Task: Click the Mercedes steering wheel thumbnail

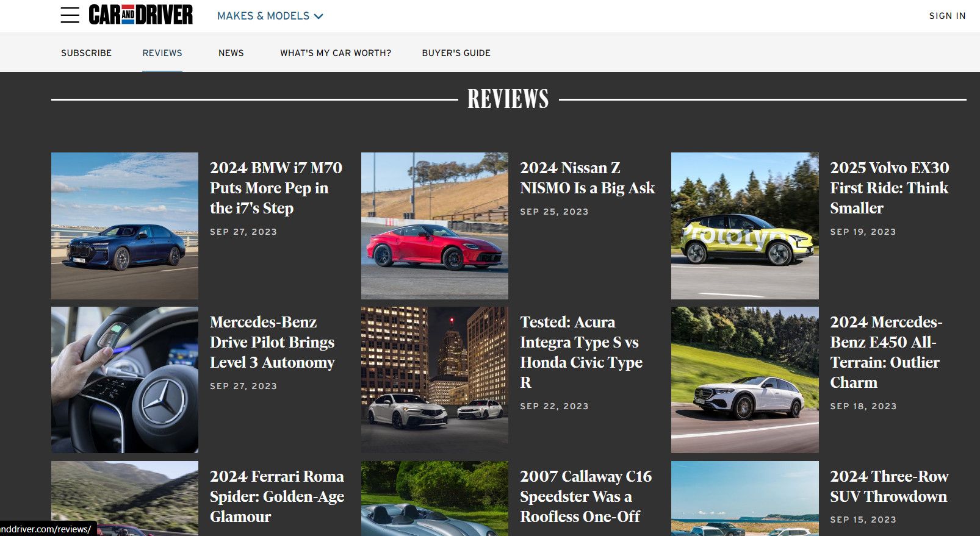Action: [124, 380]
